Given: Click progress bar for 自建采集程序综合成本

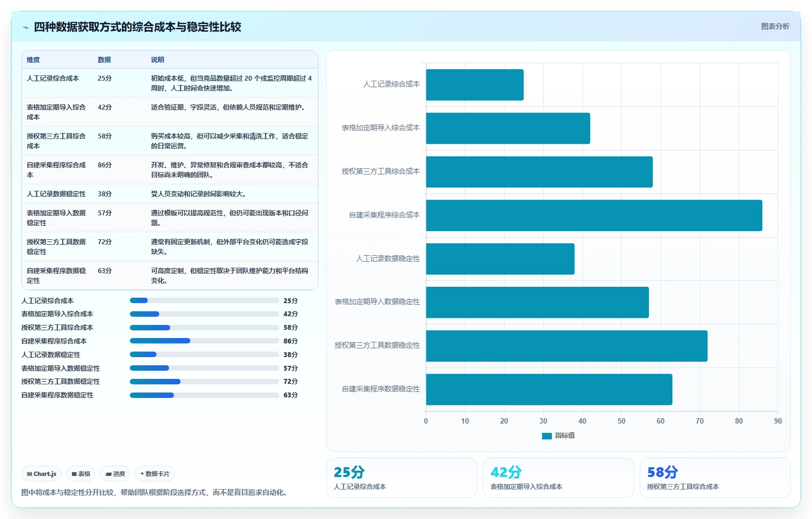Looking at the screenshot, I should tap(204, 341).
